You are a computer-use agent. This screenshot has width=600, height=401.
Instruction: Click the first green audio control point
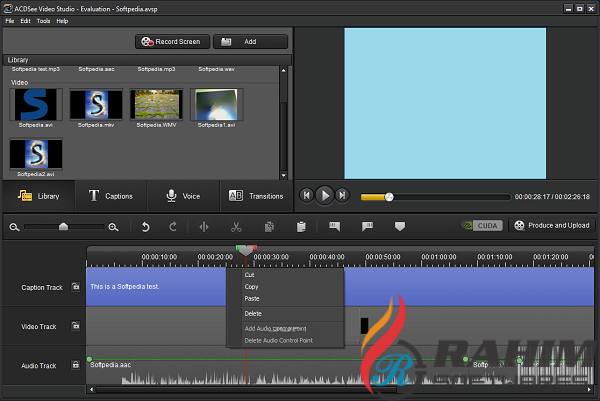tap(89, 359)
